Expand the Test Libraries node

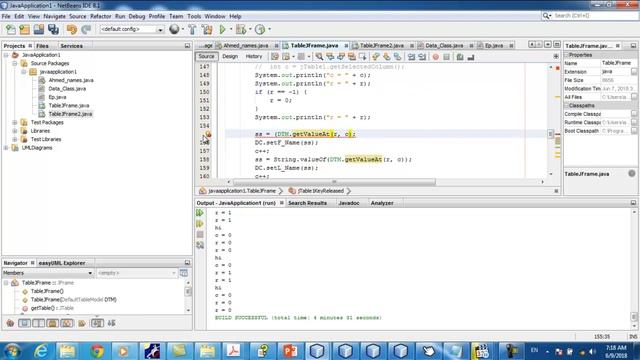coord(15,139)
